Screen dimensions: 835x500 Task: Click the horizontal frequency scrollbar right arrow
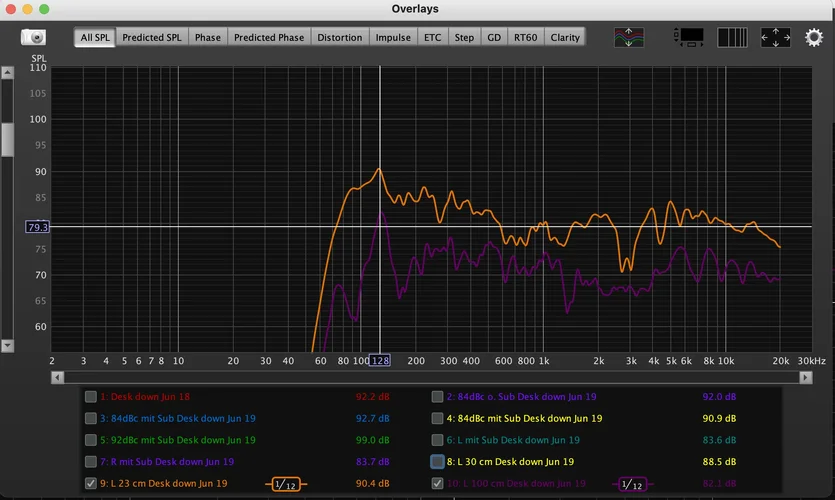806,377
